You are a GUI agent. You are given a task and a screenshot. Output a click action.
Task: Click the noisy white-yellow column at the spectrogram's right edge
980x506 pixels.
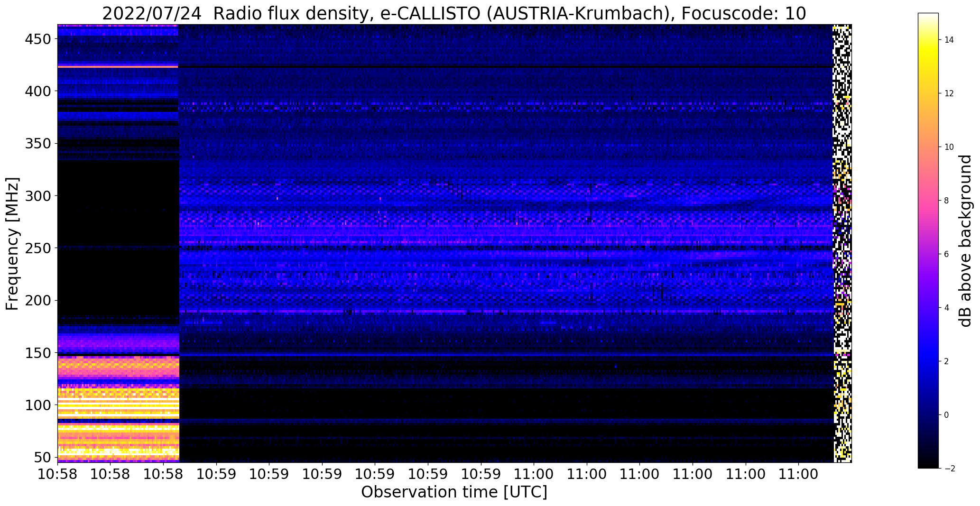coord(842,243)
